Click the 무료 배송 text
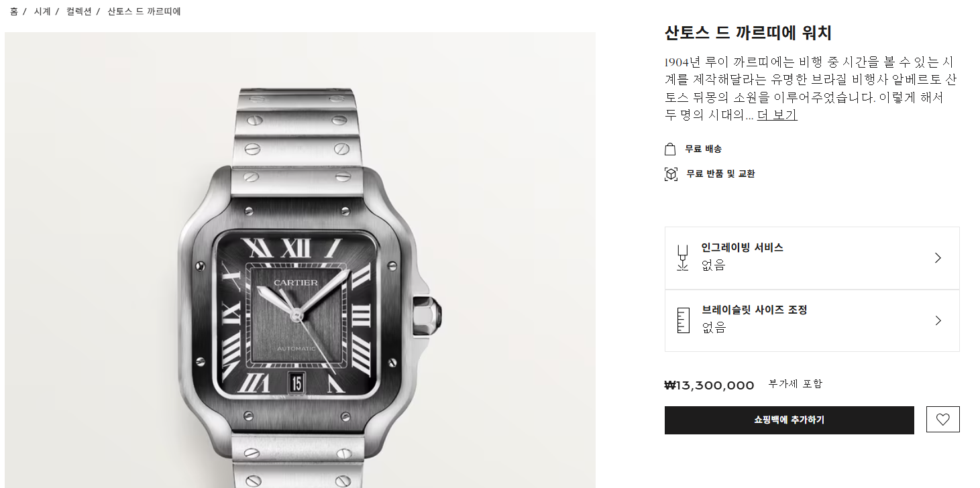Viewport: 980px width, 488px height. [x=703, y=149]
